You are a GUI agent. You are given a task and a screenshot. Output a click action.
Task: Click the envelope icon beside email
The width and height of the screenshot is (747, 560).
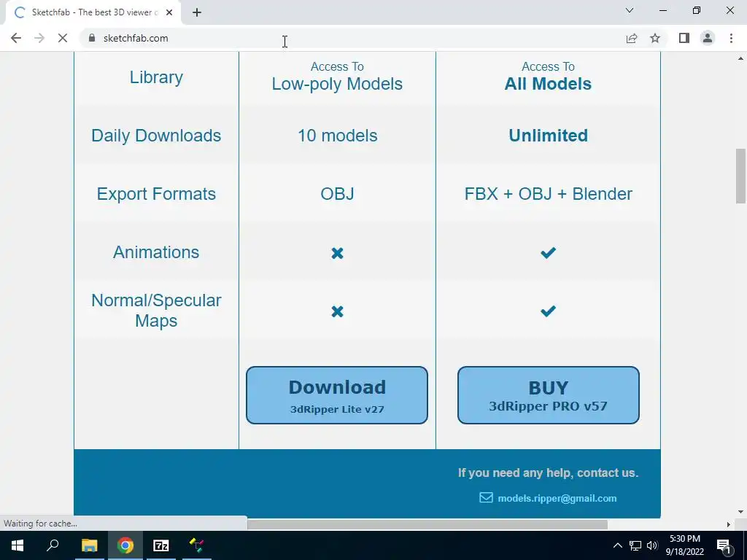(x=486, y=497)
